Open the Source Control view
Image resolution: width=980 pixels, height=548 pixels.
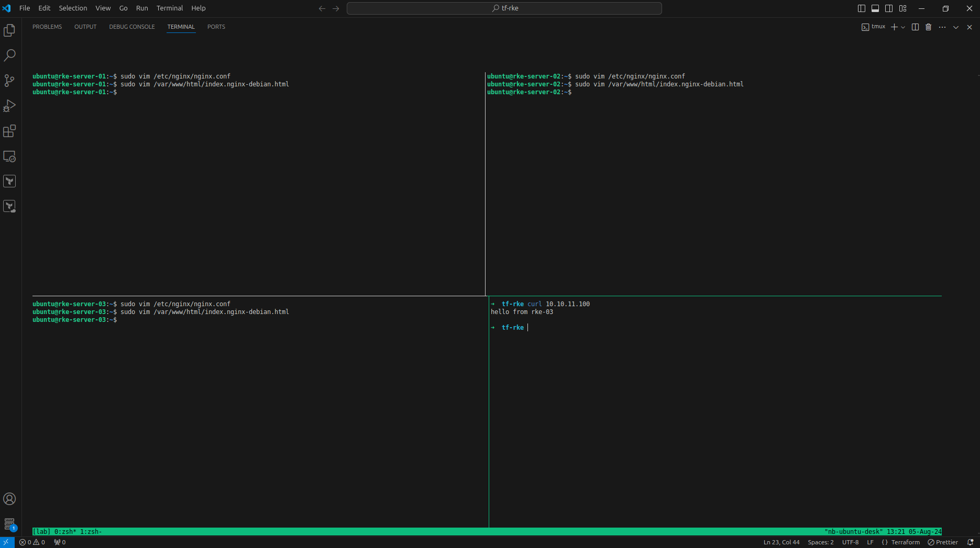(9, 81)
